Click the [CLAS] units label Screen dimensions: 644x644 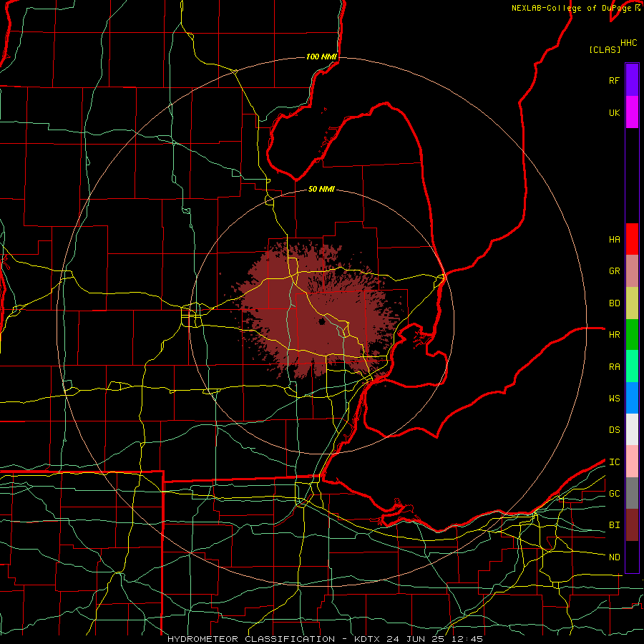click(605, 49)
